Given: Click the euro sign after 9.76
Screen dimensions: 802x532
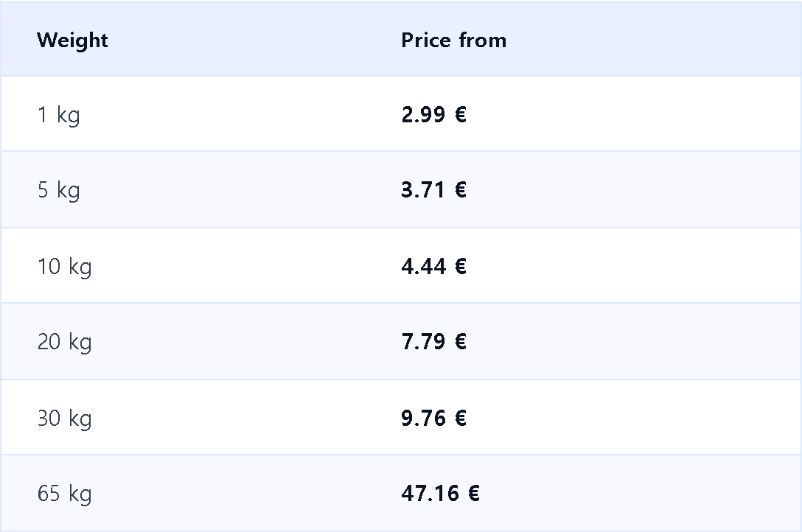Looking at the screenshot, I should click(x=460, y=418).
